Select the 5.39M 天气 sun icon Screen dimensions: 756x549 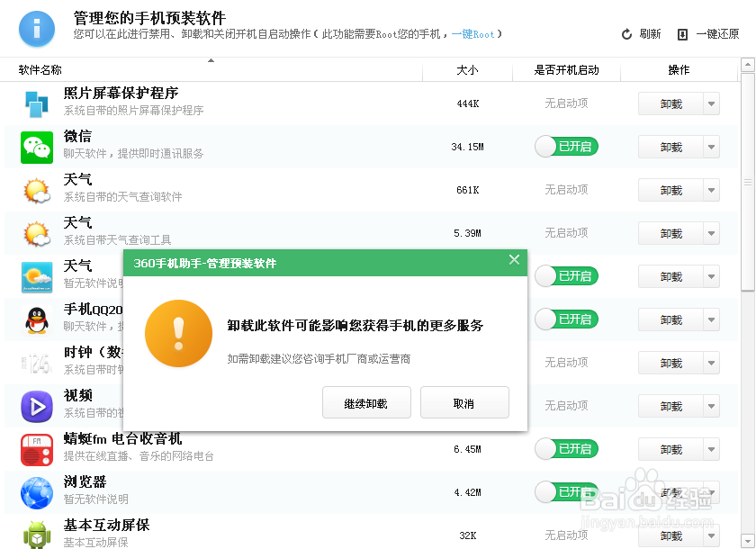(37, 234)
